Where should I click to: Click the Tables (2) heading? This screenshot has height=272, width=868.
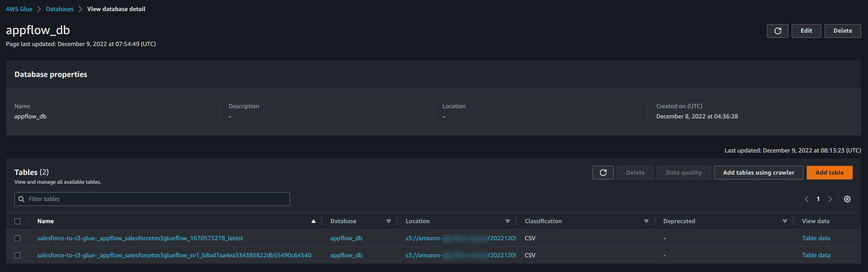click(x=31, y=172)
